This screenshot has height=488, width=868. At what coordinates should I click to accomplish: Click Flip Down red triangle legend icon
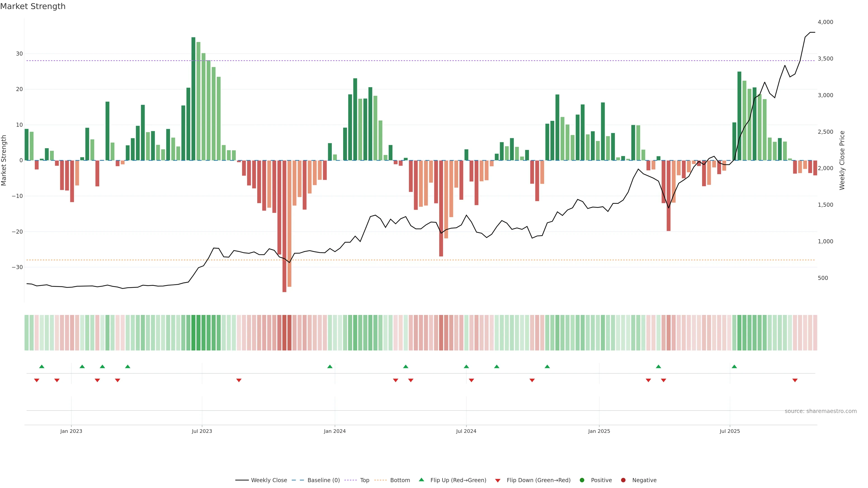(x=498, y=480)
